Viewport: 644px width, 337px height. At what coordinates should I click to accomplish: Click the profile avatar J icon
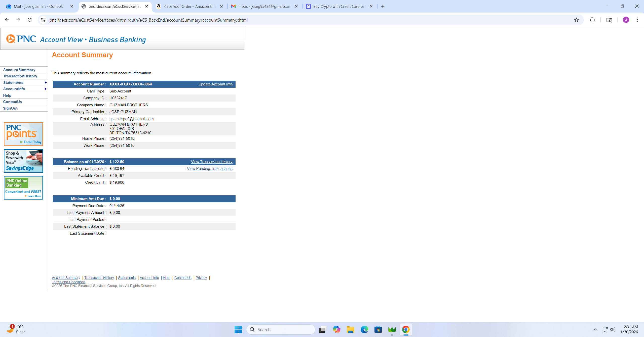click(626, 20)
